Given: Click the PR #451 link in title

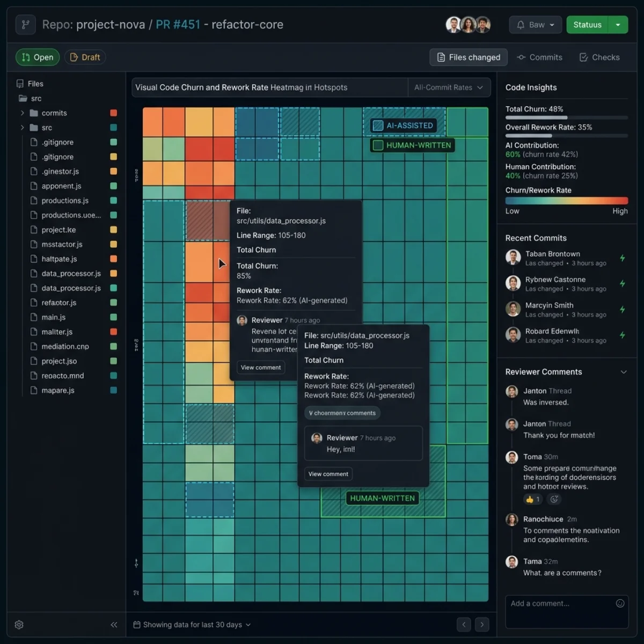Looking at the screenshot, I should click(x=178, y=25).
